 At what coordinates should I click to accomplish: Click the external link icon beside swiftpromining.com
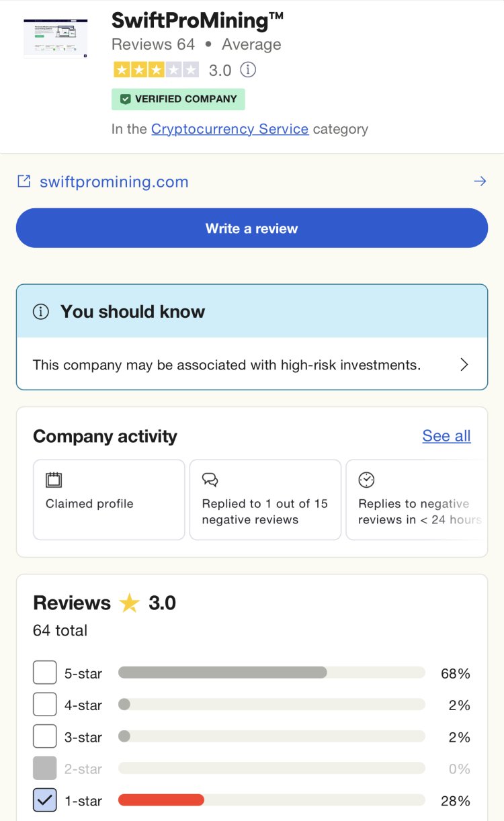[x=24, y=181]
